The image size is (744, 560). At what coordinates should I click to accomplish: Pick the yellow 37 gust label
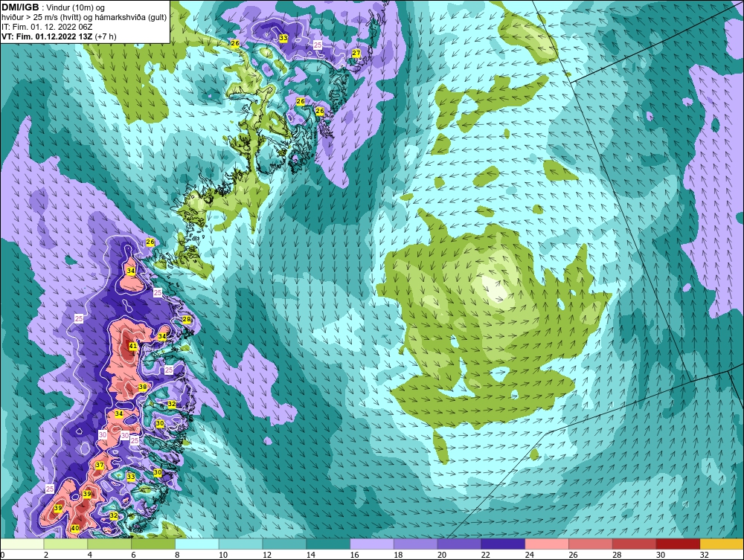[99, 465]
